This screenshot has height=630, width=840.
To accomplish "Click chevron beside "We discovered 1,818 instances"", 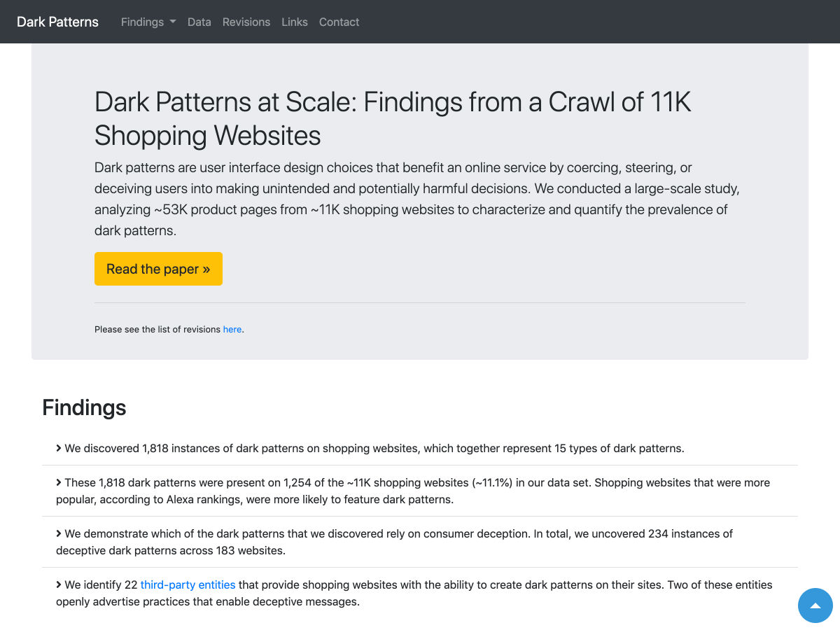I will (x=59, y=448).
